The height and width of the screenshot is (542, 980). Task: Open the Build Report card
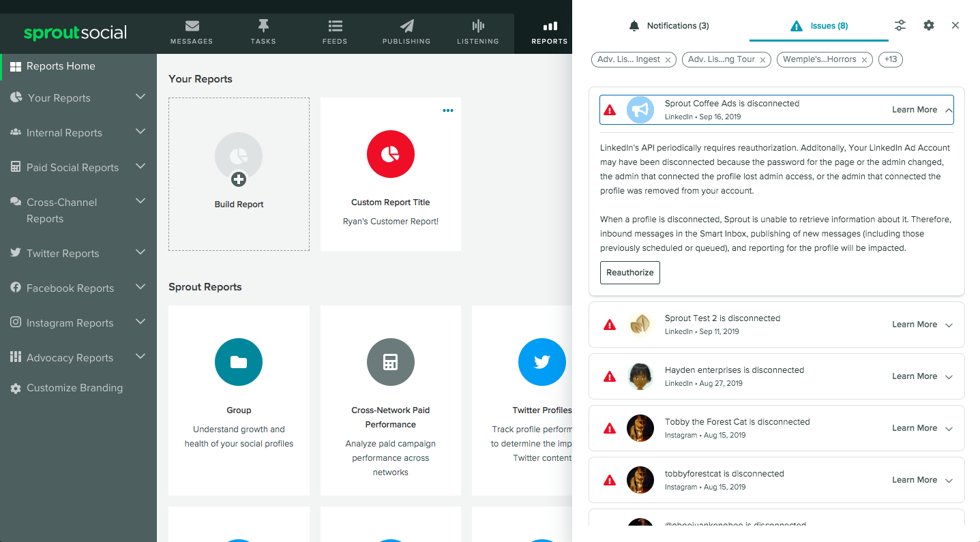(239, 174)
